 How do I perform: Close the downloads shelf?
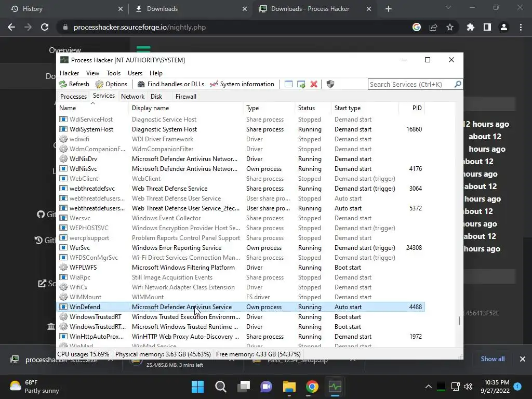point(523,359)
